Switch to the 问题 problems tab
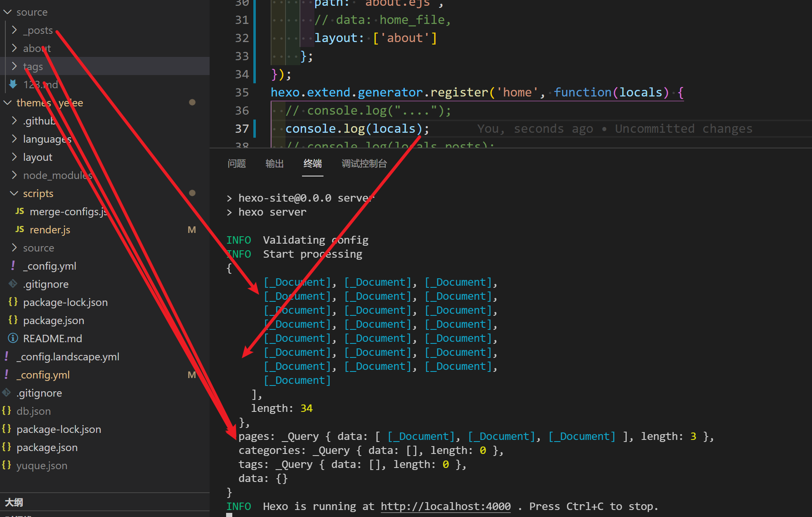 (x=237, y=164)
